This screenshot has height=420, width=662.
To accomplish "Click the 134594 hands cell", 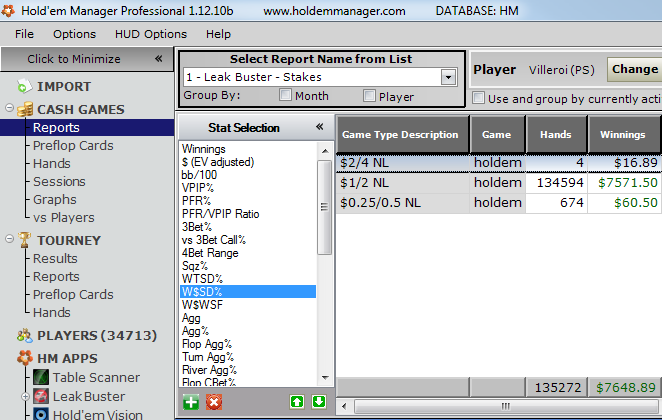I will [556, 182].
